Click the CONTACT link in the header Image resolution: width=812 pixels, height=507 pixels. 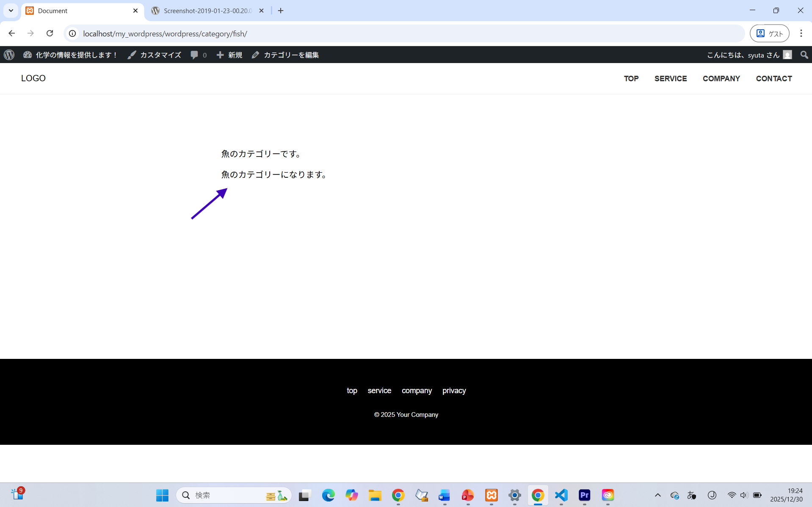(x=773, y=79)
